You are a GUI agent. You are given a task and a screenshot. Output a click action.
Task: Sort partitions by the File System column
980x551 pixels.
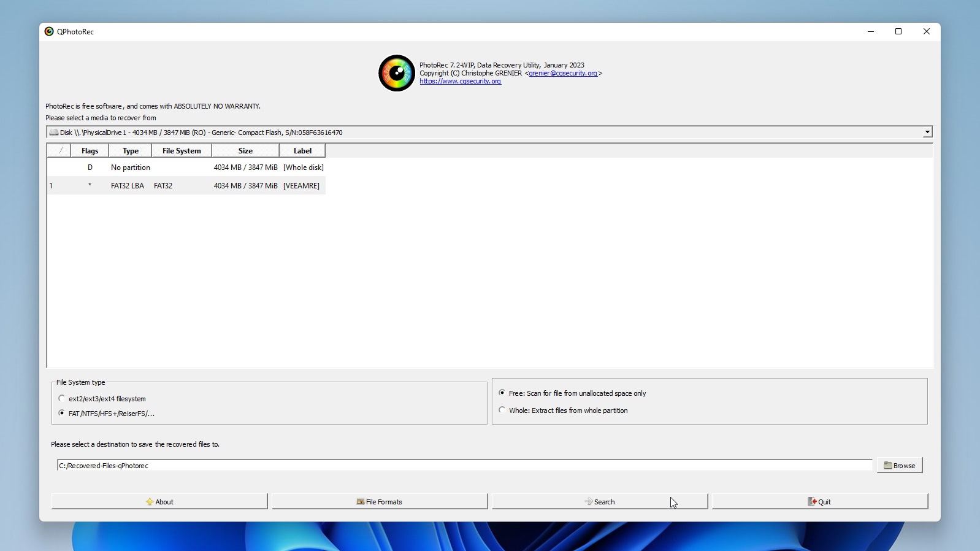click(x=182, y=151)
